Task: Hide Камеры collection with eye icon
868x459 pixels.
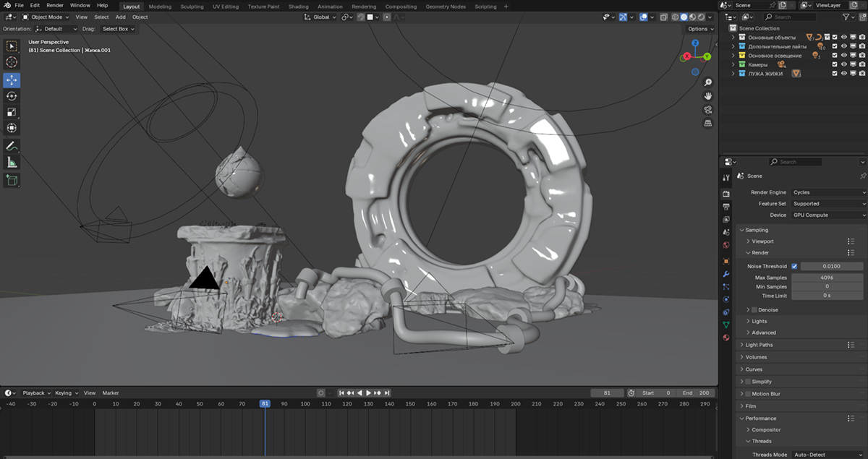Action: point(843,64)
